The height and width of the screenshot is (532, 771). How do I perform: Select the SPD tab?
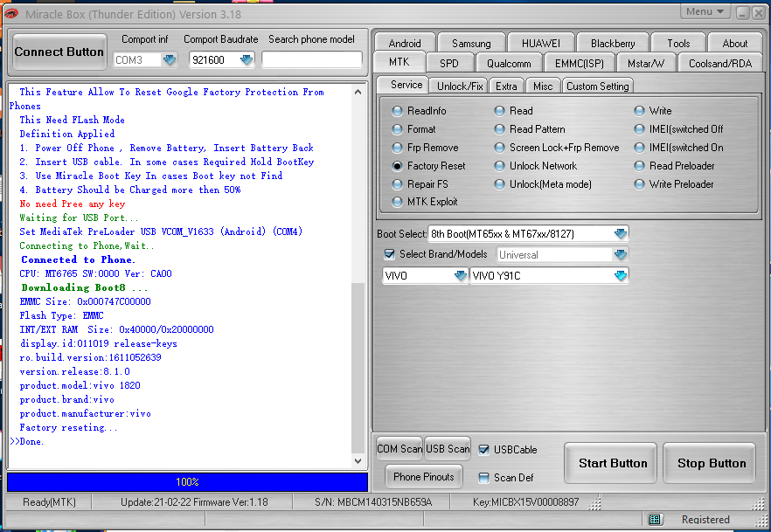click(x=449, y=64)
